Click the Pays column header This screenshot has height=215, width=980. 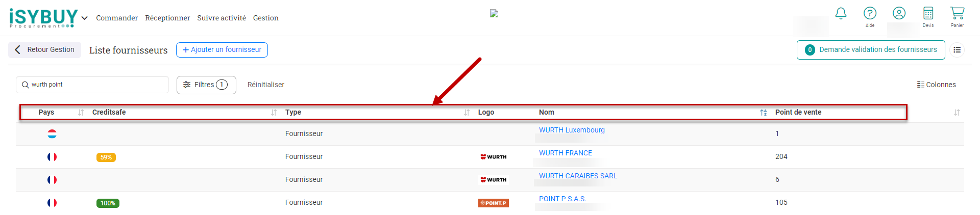click(x=46, y=112)
